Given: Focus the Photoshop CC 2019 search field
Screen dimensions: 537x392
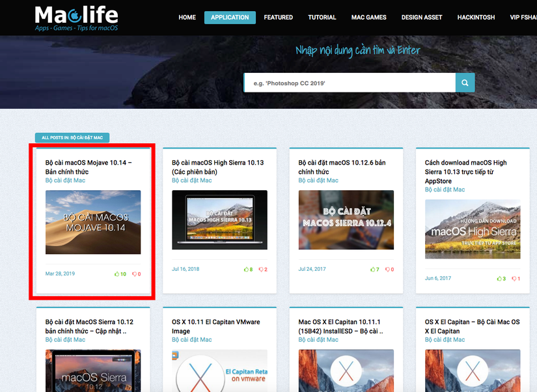Looking at the screenshot, I should pyautogui.click(x=350, y=83).
